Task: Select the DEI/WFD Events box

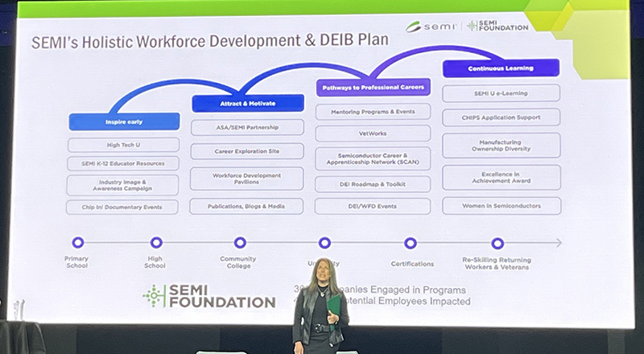Action: 373,207
